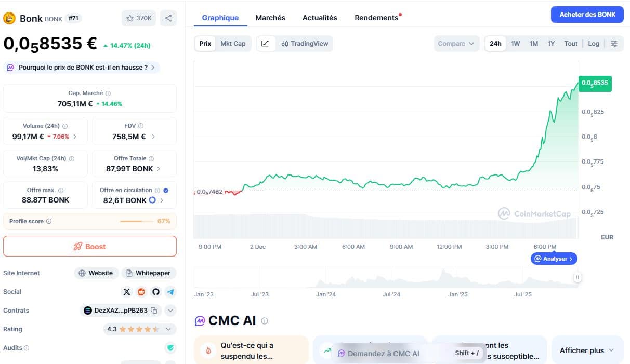
Task: Expand the Rating stars details
Action: (x=167, y=329)
